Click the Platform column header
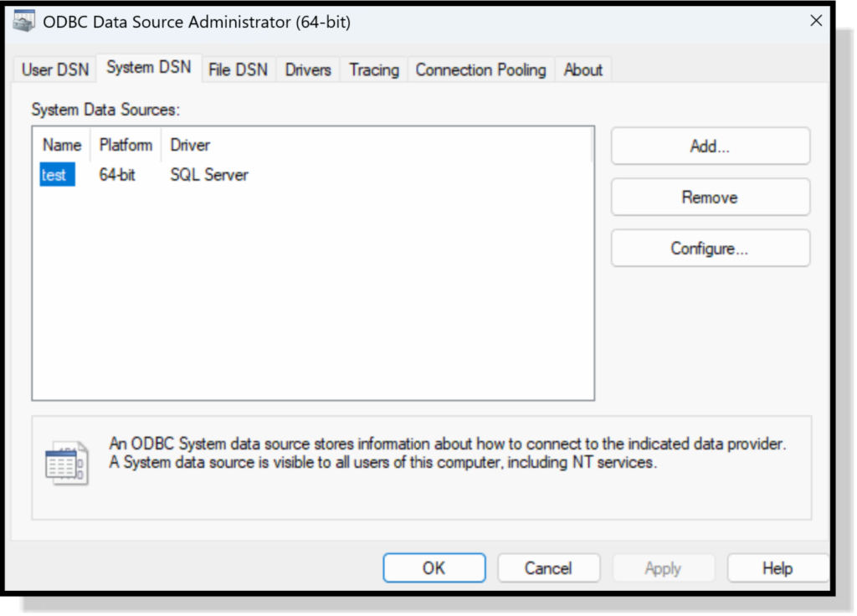Viewport: 857px width, 616px height. coord(126,145)
